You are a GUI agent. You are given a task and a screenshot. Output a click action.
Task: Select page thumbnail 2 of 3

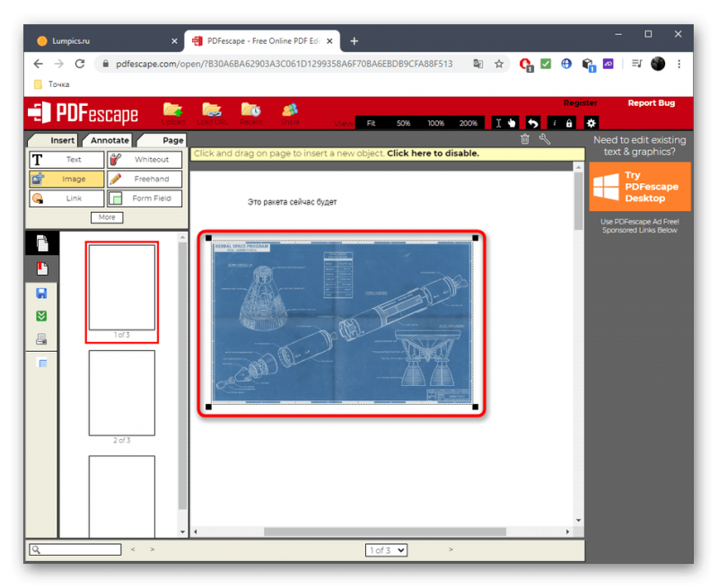(122, 393)
